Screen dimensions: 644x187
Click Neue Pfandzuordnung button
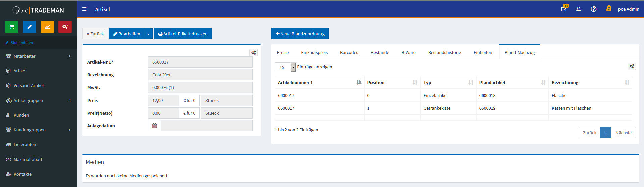click(300, 34)
